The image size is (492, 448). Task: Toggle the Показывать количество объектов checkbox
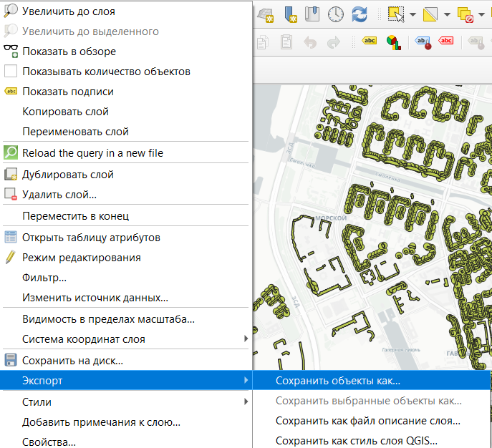click(x=11, y=71)
